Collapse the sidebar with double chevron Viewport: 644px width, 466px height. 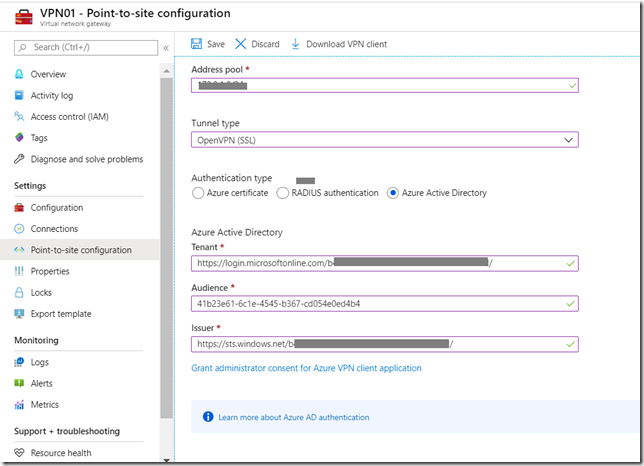point(166,48)
